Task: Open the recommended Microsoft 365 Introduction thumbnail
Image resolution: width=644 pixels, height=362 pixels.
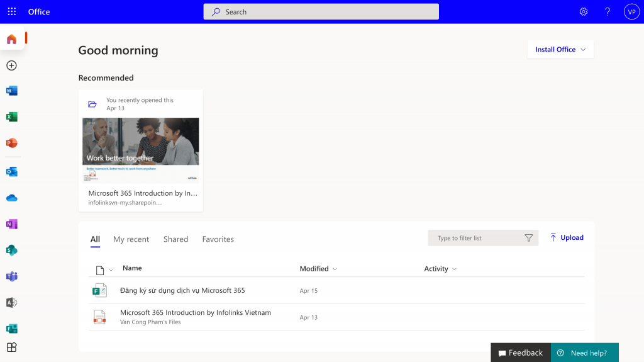Action: [x=141, y=150]
